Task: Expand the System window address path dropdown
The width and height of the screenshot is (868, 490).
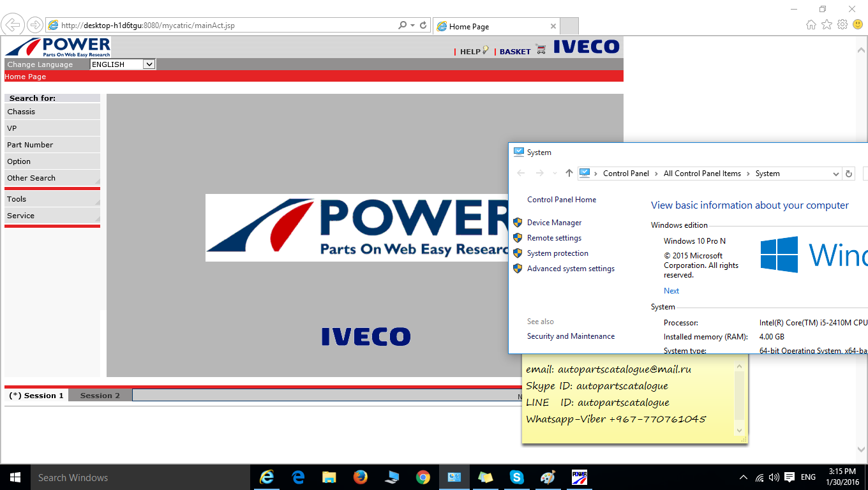Action: (x=836, y=174)
